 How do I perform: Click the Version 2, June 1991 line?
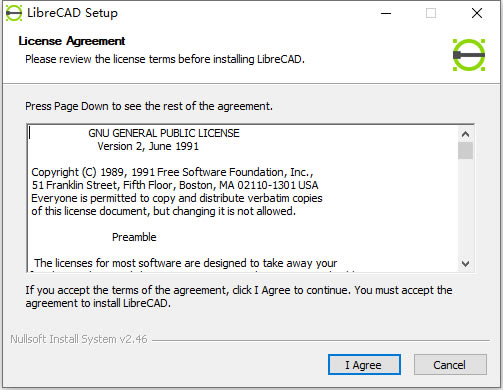click(148, 146)
